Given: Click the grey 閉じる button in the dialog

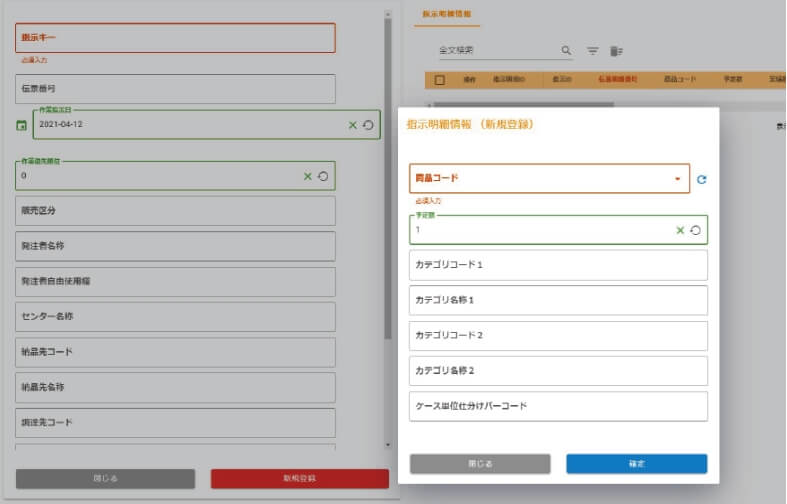Looking at the screenshot, I should (x=480, y=464).
